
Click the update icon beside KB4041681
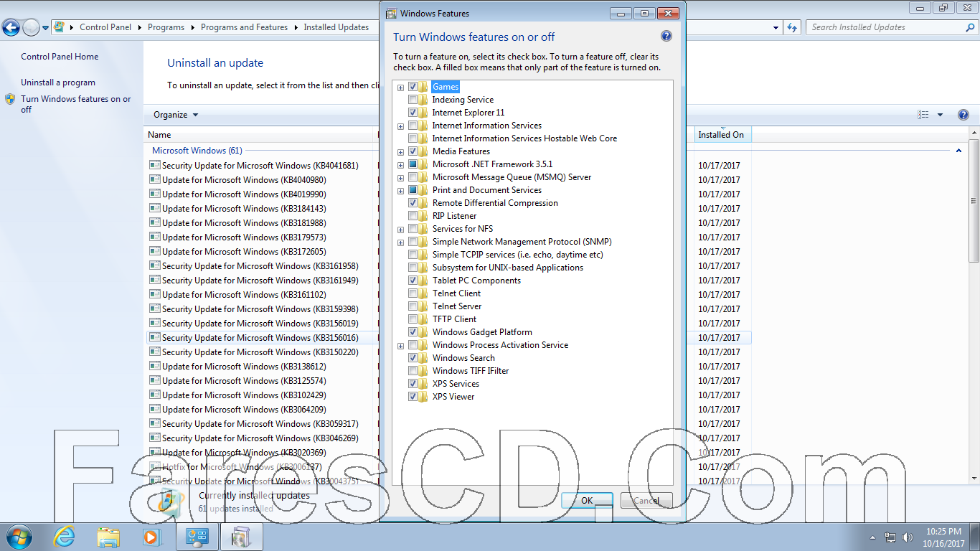(x=154, y=165)
